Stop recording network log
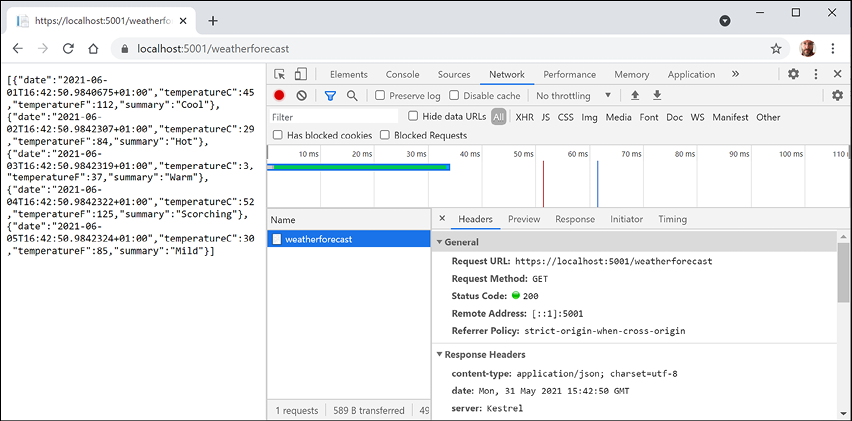852x421 pixels. pos(280,96)
